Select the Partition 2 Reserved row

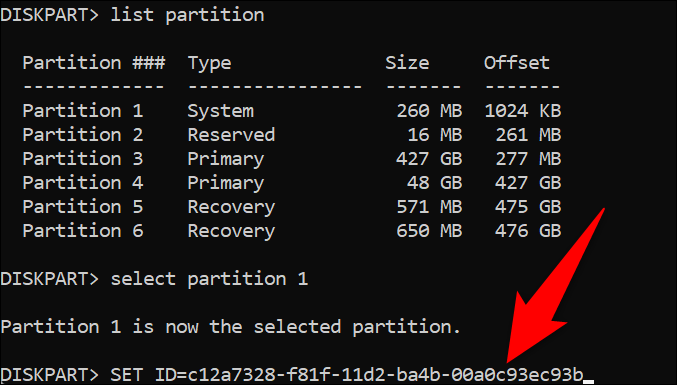point(292,135)
